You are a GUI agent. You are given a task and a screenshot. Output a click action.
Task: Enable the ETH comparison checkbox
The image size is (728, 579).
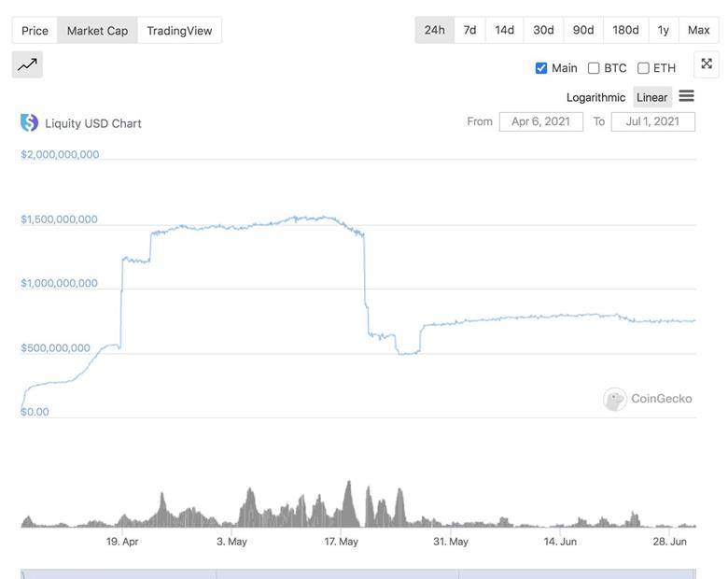click(x=643, y=68)
